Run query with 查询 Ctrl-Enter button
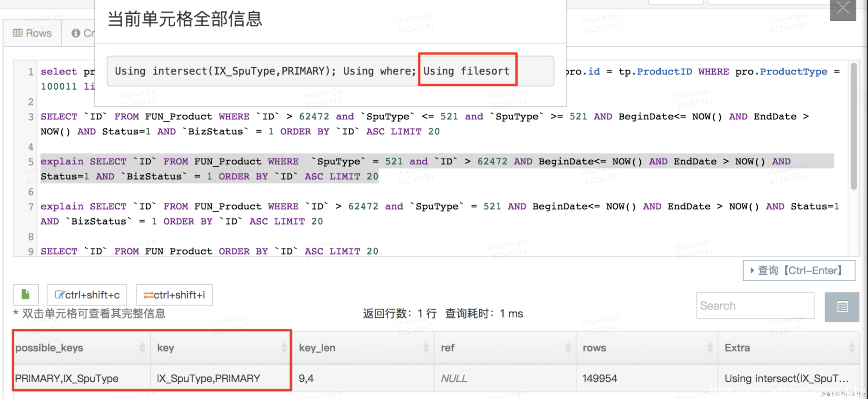868x399 pixels. (x=799, y=270)
